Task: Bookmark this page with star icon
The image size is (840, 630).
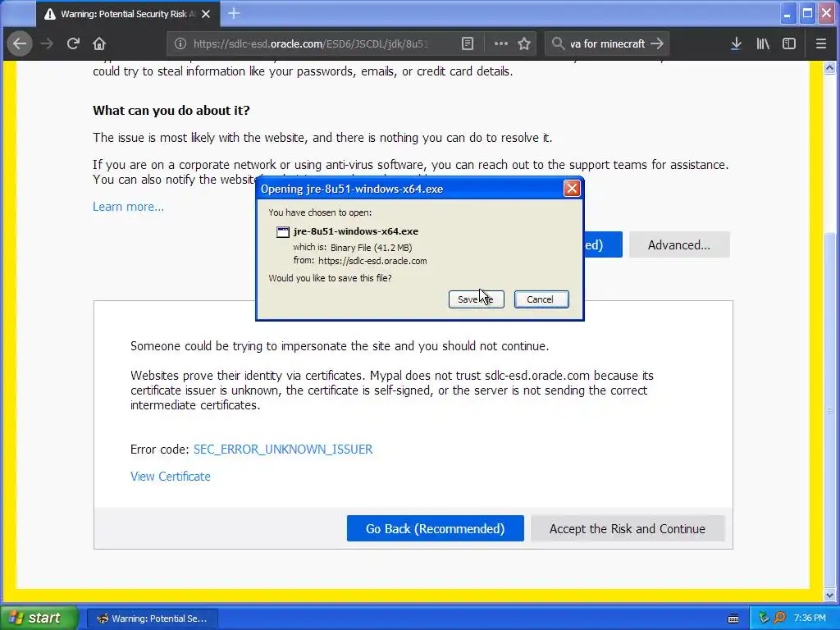Action: click(524, 43)
